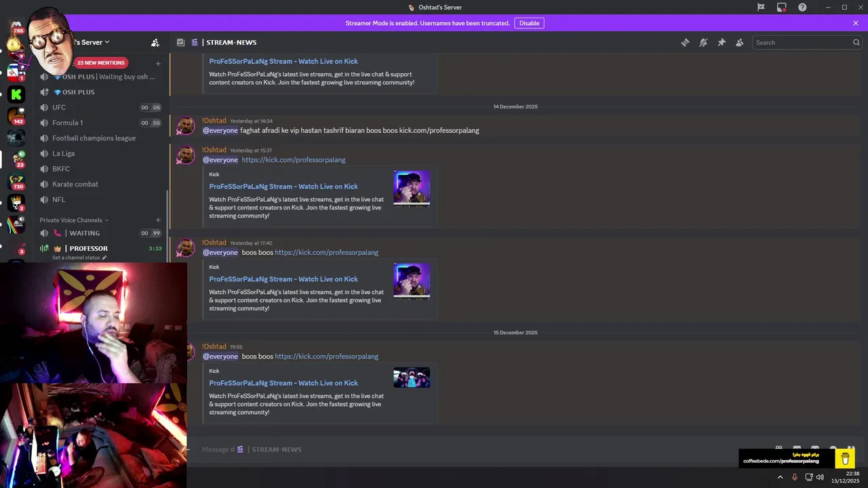Click the WAITING channel user limit 00 99
The width and height of the screenshot is (868, 488).
(151, 233)
